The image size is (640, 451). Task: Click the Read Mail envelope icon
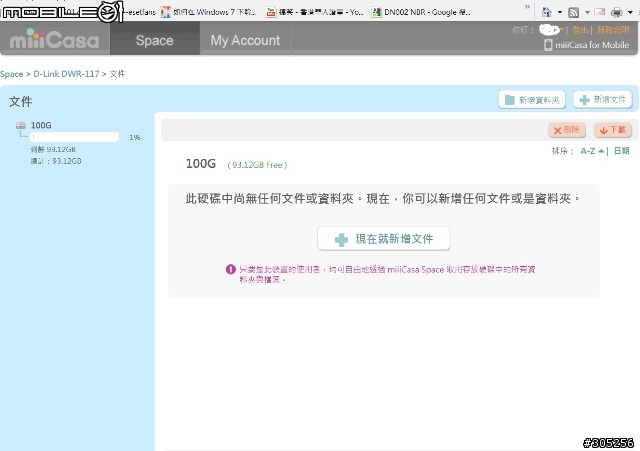pos(600,12)
